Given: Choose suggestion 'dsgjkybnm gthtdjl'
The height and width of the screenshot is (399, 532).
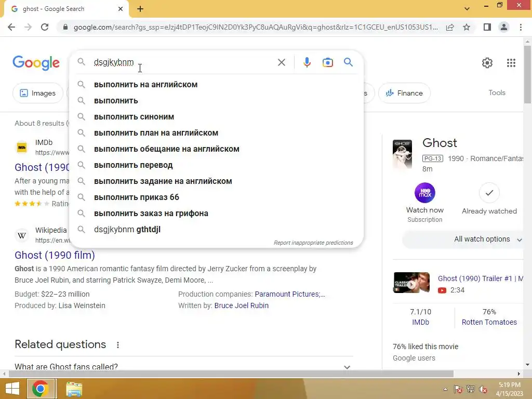Looking at the screenshot, I should [216, 229].
